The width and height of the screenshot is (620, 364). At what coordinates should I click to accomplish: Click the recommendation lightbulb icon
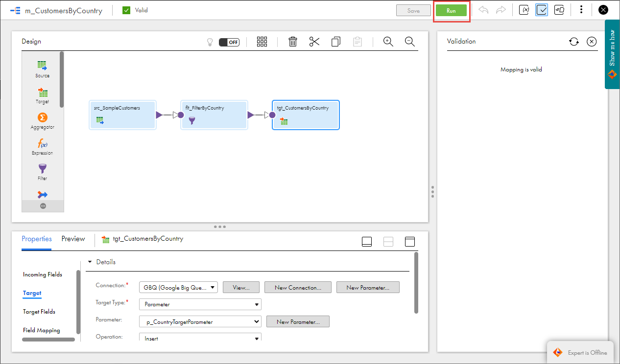210,42
